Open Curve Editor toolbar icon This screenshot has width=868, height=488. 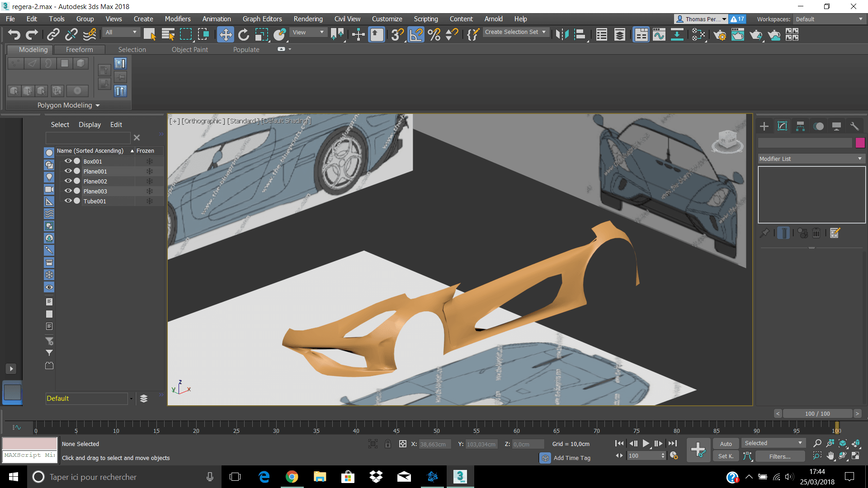pos(659,34)
